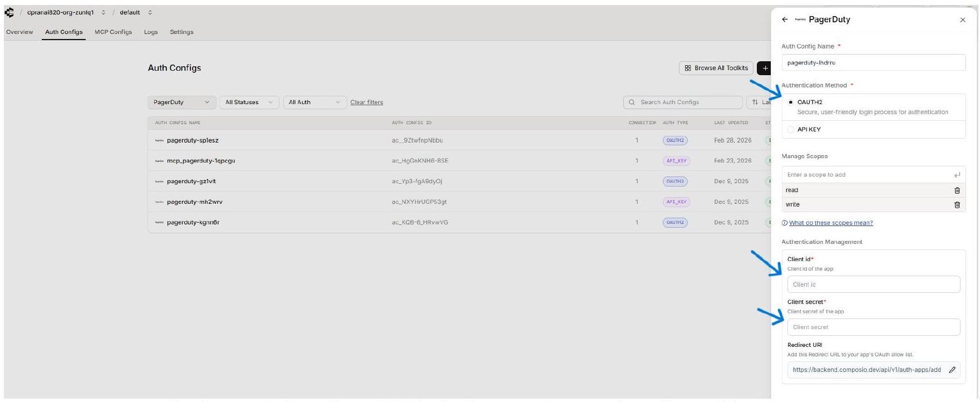Click the search magnifier icon
980x402 pixels.
(632, 102)
